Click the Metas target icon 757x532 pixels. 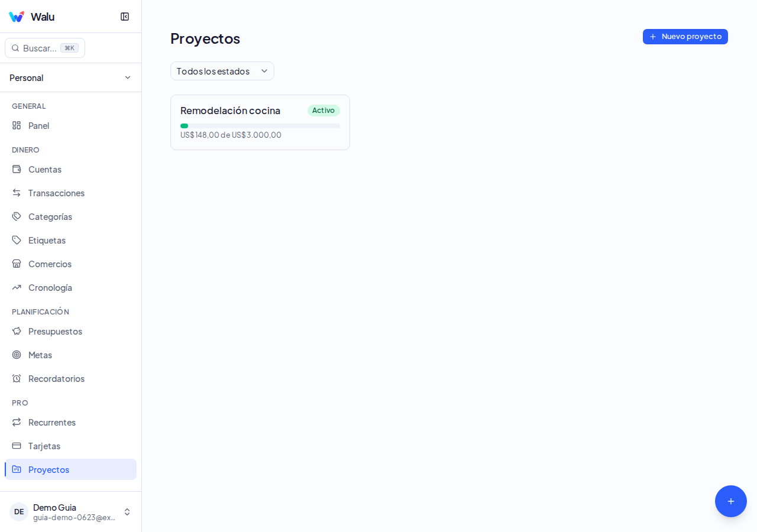point(17,355)
